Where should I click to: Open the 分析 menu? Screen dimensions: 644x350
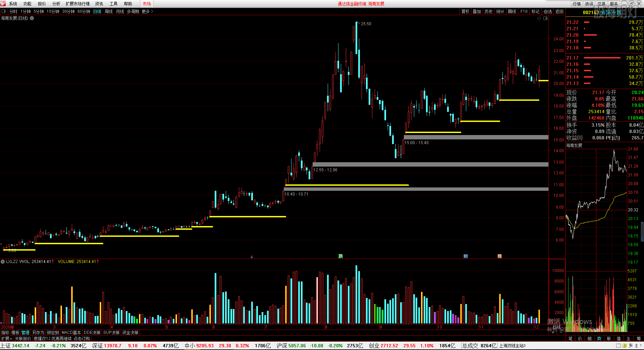[x=56, y=4]
